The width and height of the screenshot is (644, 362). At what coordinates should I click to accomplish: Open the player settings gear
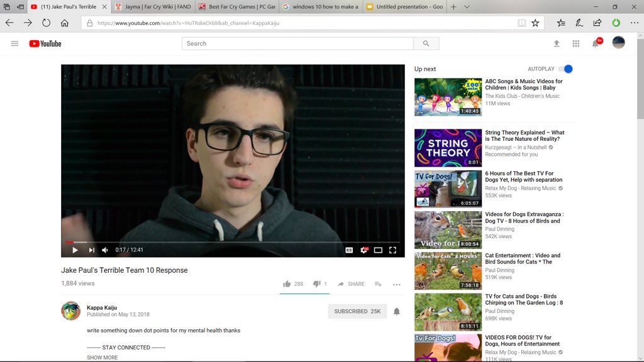tap(364, 250)
